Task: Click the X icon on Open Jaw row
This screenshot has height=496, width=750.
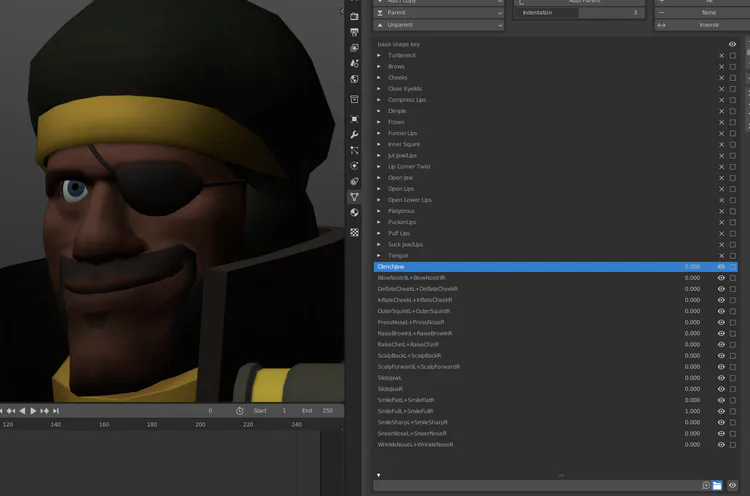Action: [721, 178]
